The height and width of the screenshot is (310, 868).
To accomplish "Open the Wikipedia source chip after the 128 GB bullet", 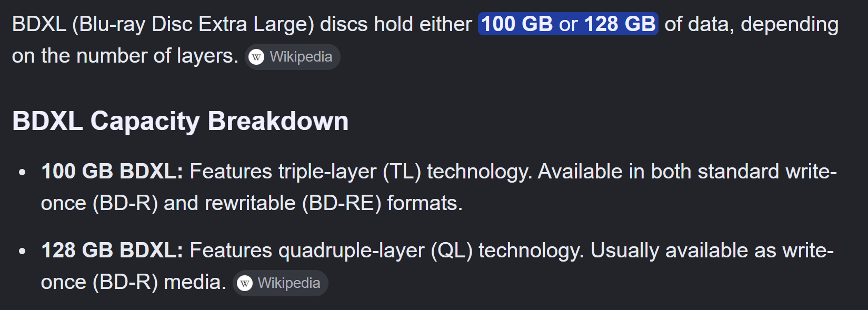I will pos(281,283).
